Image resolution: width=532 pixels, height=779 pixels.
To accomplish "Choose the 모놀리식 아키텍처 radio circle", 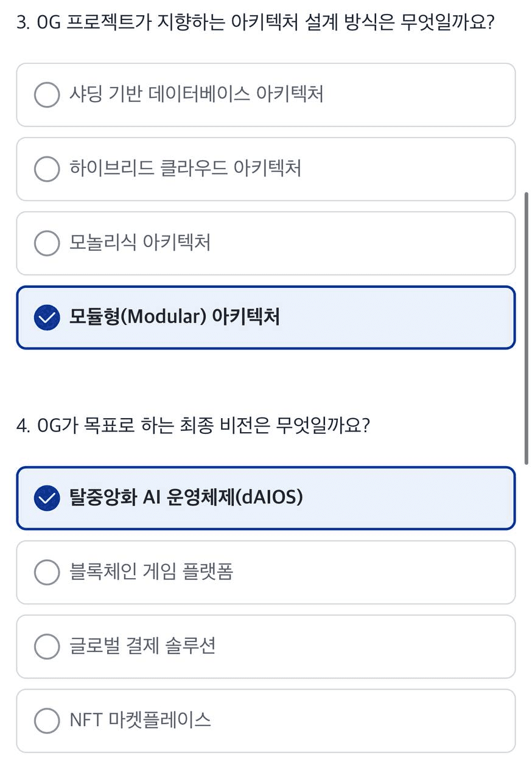I will click(47, 243).
